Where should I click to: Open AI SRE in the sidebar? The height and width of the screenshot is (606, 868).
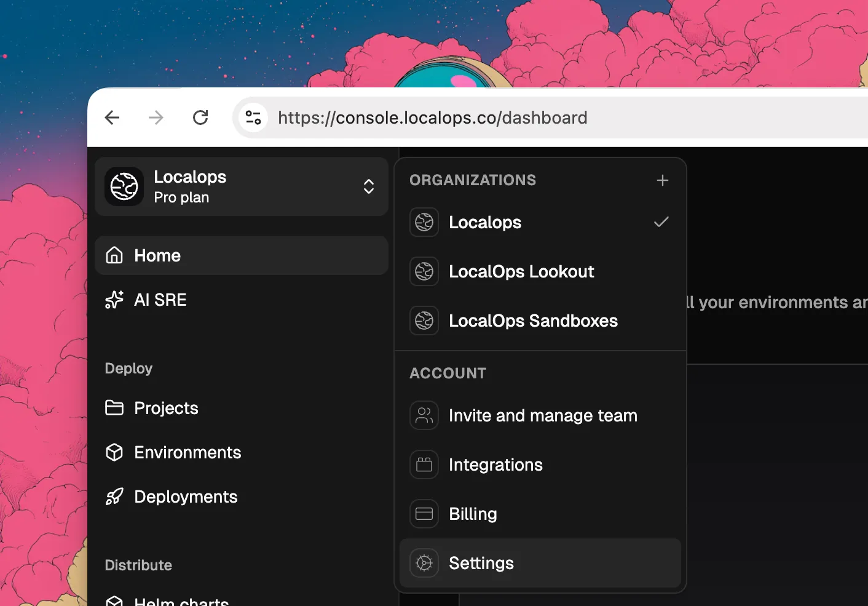point(242,300)
